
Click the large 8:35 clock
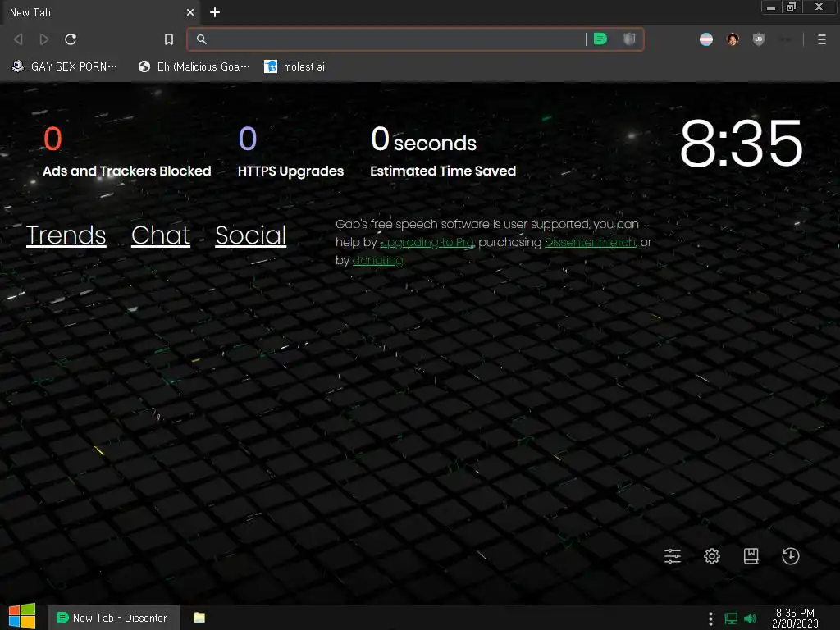[742, 144]
